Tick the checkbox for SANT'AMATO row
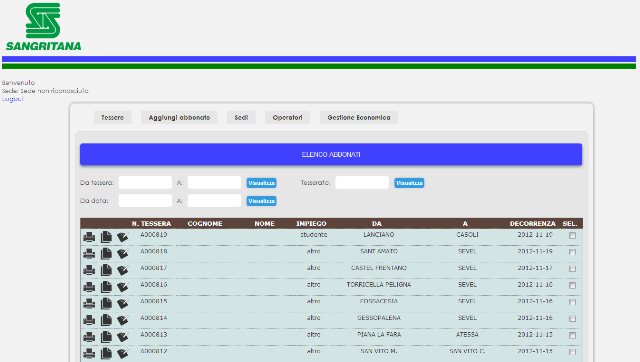640x362 pixels. click(572, 252)
